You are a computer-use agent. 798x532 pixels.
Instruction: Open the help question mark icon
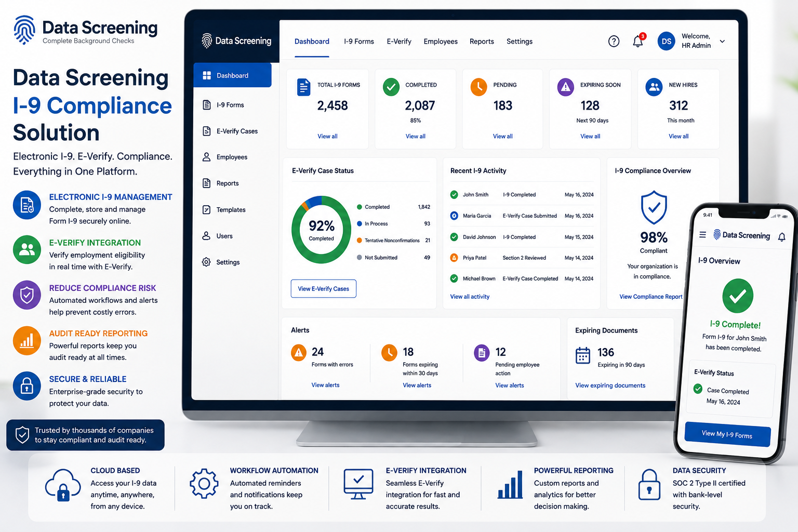(614, 42)
